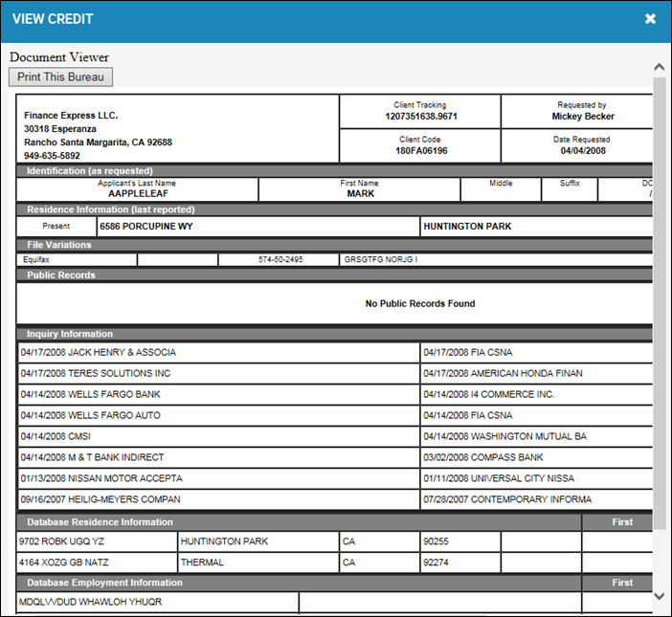This screenshot has width=672, height=617.
Task: Click the requester name Mickey Becker
Action: point(583,117)
